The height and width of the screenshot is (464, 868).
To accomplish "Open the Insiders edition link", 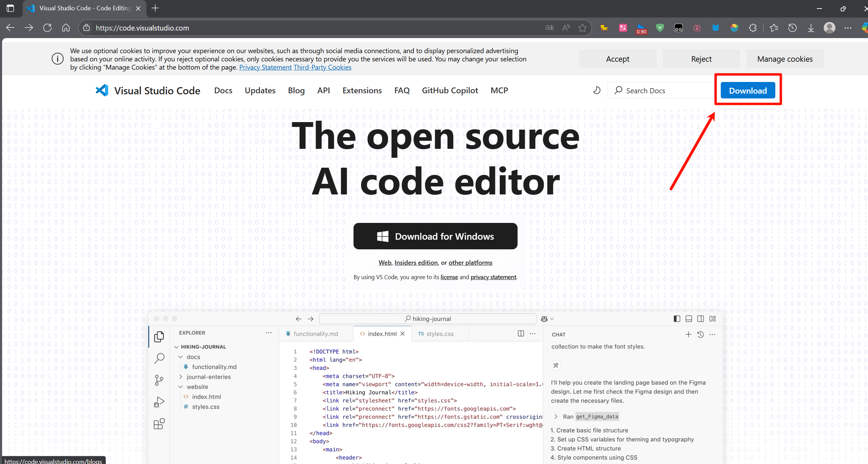I will [x=416, y=263].
